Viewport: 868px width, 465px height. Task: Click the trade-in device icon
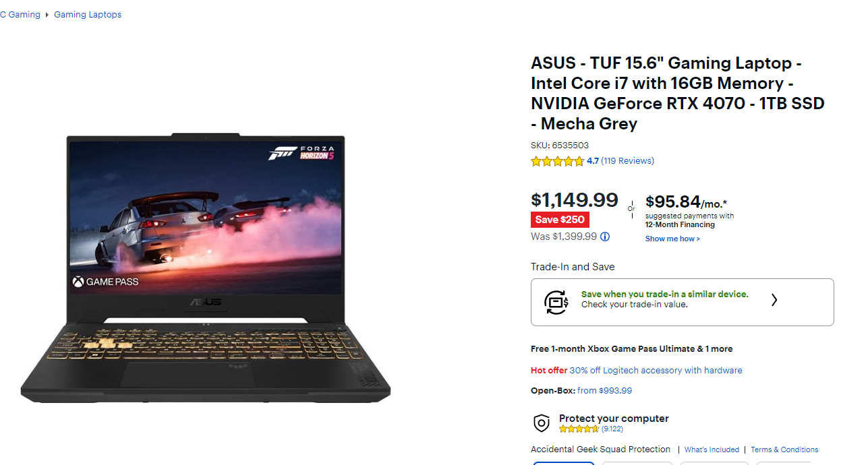pyautogui.click(x=557, y=302)
